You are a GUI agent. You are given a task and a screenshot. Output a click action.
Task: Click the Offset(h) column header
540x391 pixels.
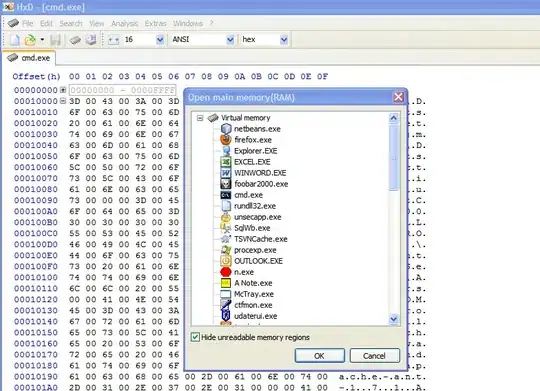click(x=37, y=76)
